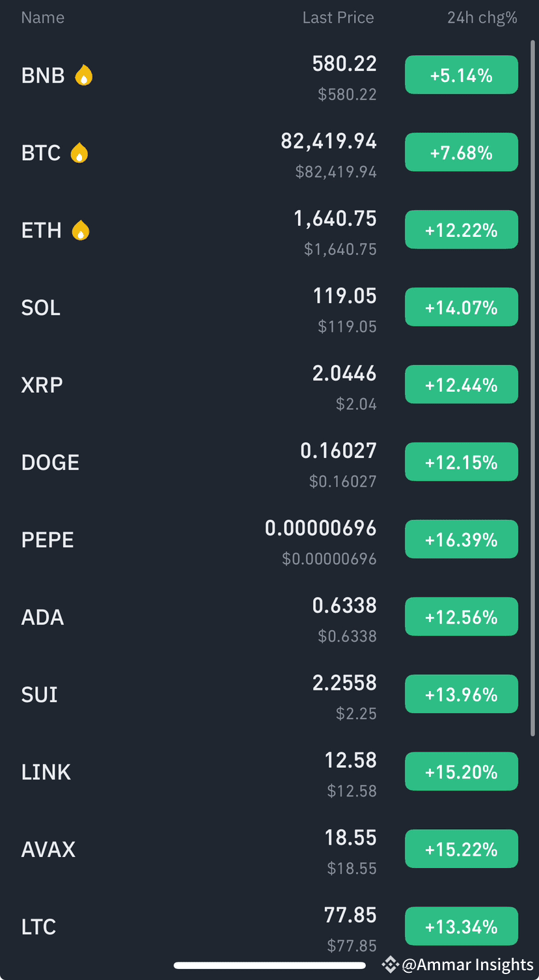The height and width of the screenshot is (980, 539).
Task: Tap the SOL +14.07% change badge
Action: (x=462, y=307)
